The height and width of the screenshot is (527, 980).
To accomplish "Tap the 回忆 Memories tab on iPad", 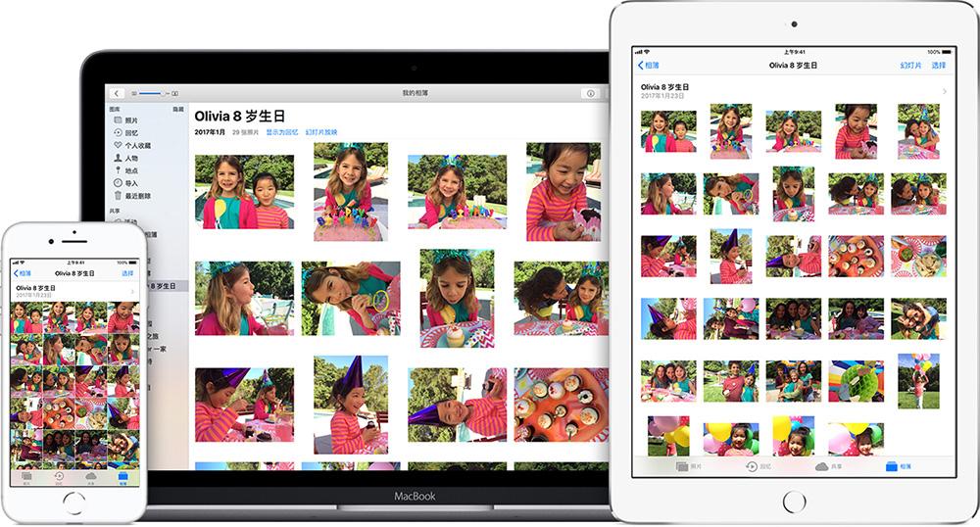I will tap(759, 466).
